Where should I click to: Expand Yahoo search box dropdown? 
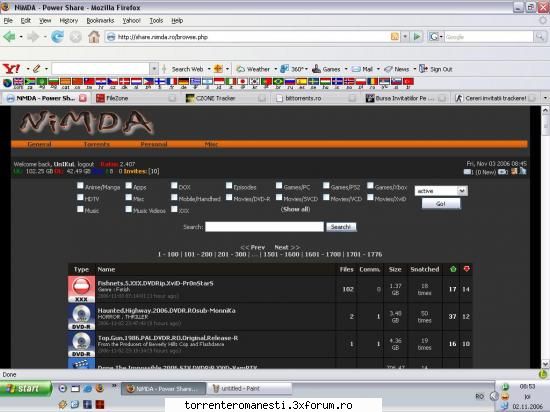154,69
